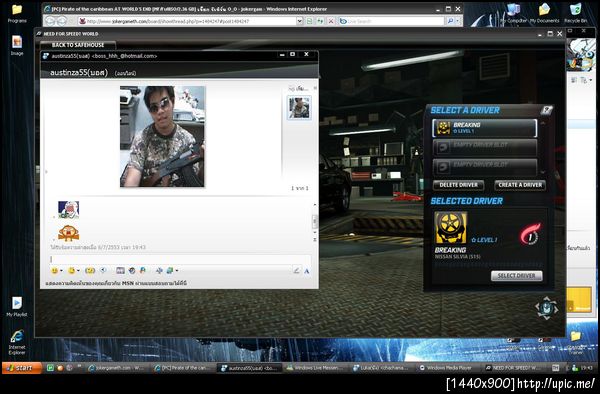Image resolution: width=600 pixels, height=394 pixels.
Task: Click the orange monkey emoticon in conversation
Action: click(68, 233)
